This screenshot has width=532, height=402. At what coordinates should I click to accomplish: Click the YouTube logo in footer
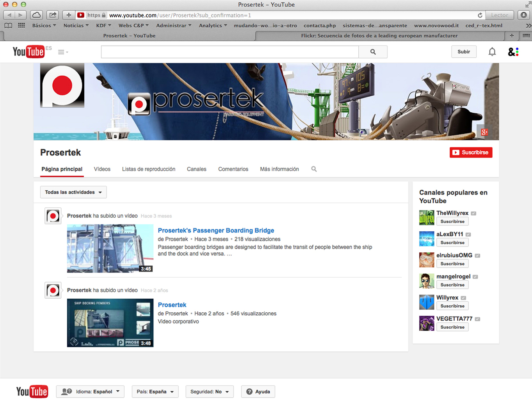32,391
